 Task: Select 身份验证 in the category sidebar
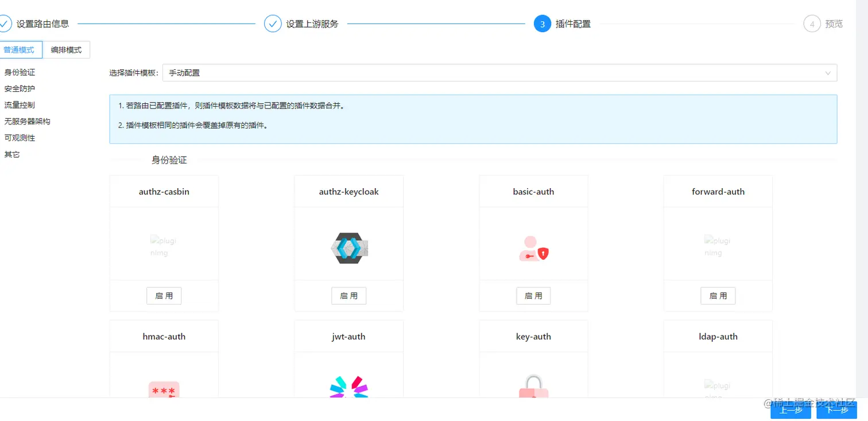[x=20, y=72]
